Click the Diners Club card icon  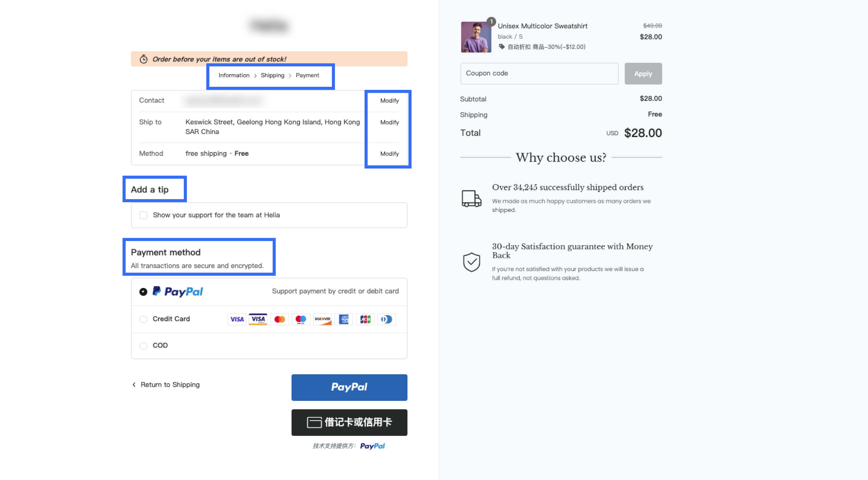[x=387, y=319]
